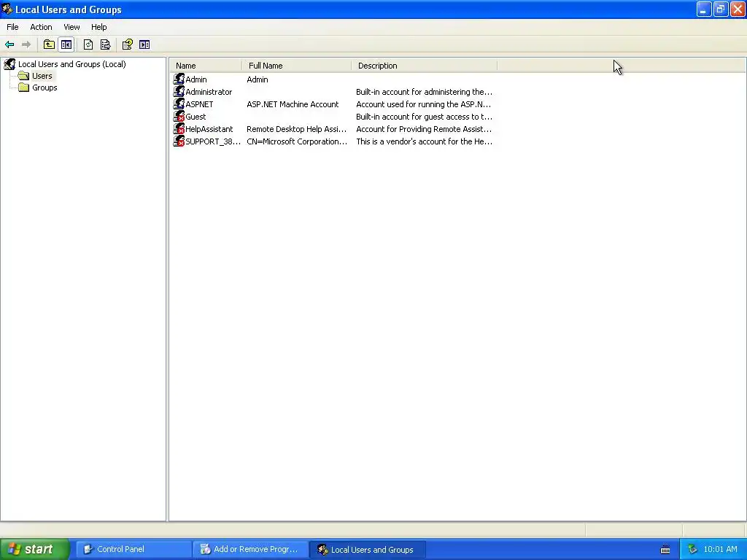The image size is (747, 560).
Task: Click 'Admin' in the Full Name column
Action: pos(258,79)
